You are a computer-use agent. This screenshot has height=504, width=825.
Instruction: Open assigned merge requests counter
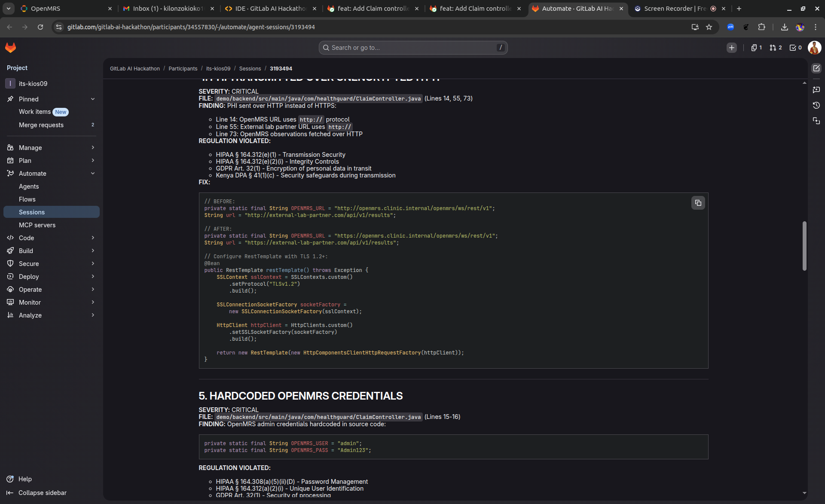point(776,48)
